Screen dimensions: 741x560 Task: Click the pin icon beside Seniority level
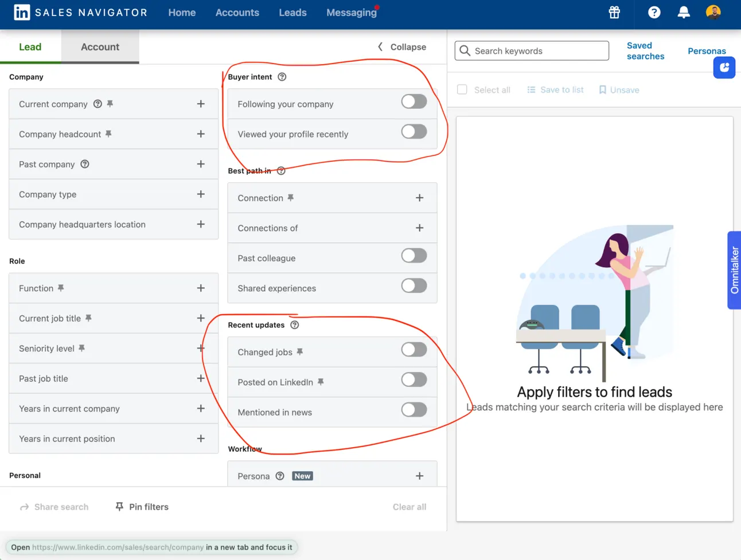click(82, 348)
